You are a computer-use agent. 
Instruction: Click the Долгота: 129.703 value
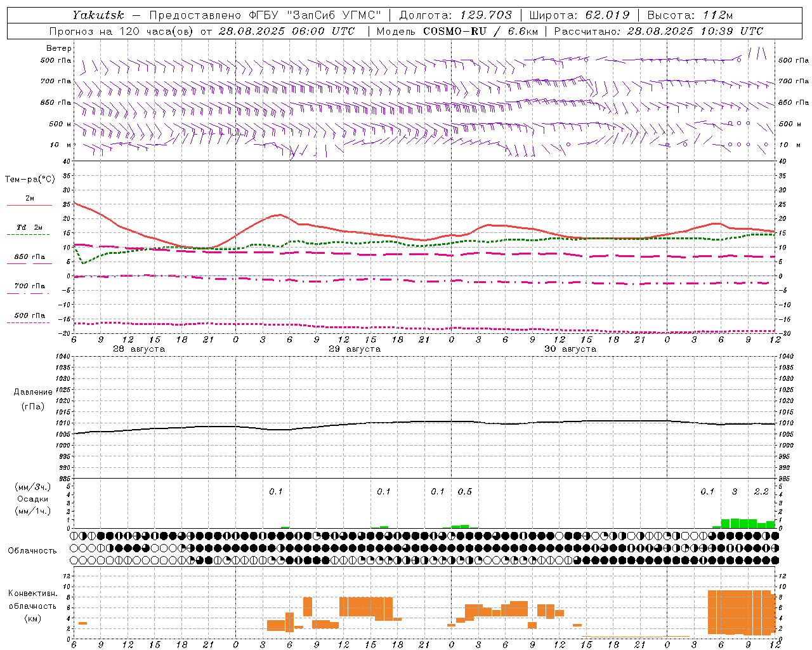(x=455, y=15)
